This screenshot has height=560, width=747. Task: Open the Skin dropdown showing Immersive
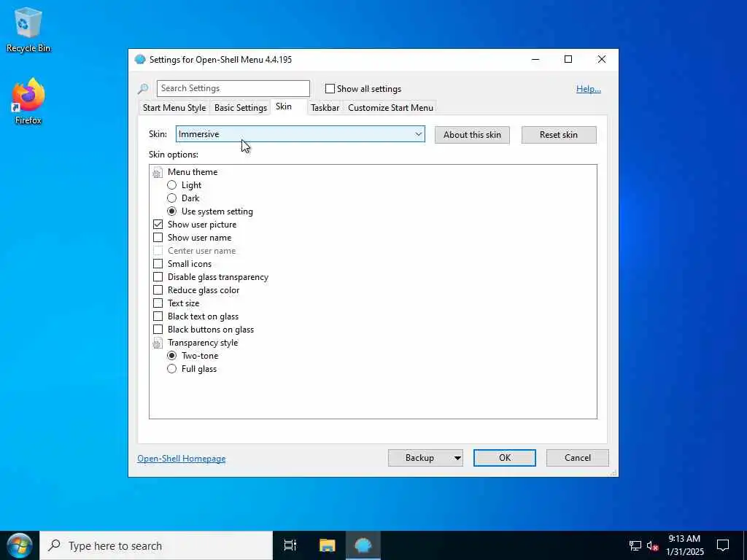coord(300,134)
